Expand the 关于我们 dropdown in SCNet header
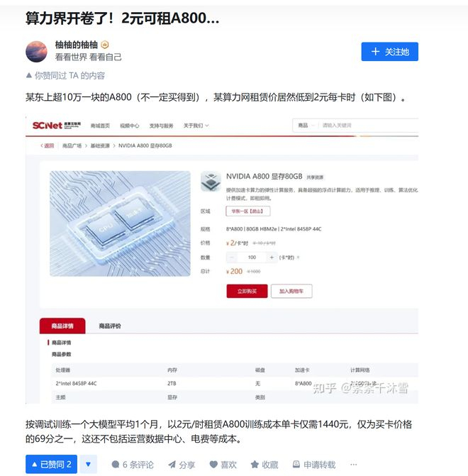Viewport: 468px width, 476px height. [196, 126]
